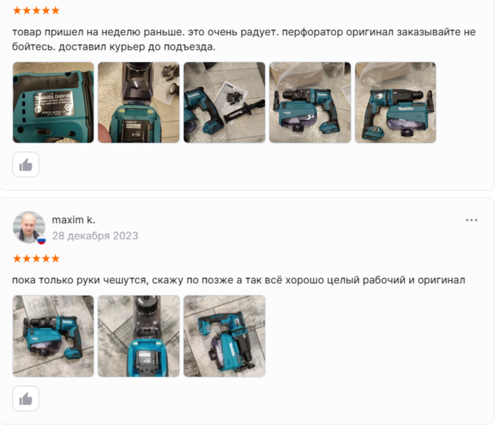Click the maxim k. username

pos(73,220)
